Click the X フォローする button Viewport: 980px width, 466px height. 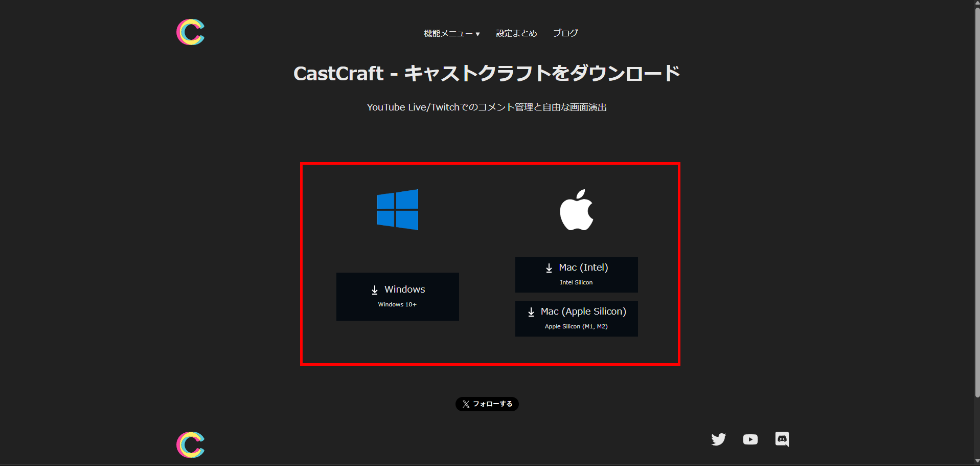click(487, 404)
